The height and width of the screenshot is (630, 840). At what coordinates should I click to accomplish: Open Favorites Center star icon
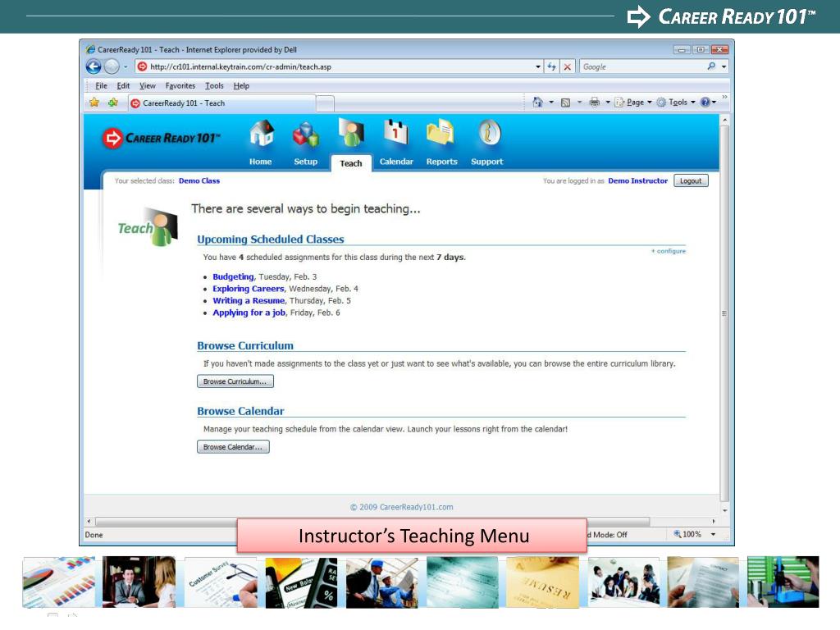[94, 103]
